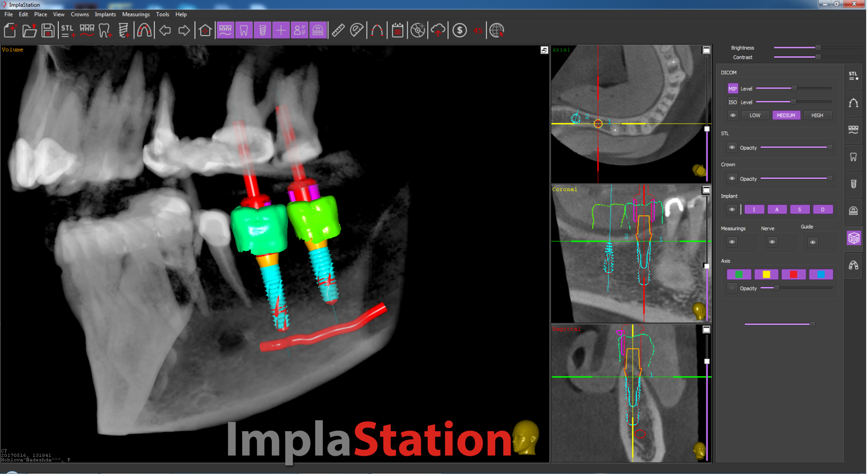Select the angle protractor measuring tool
The width and height of the screenshot is (868, 474).
point(357,30)
